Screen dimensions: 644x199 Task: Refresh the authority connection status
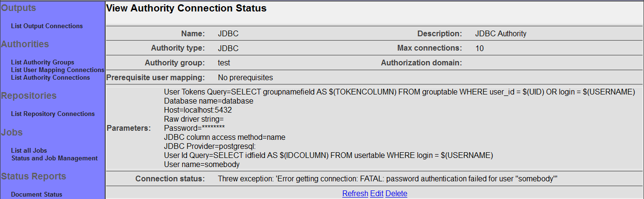point(355,193)
